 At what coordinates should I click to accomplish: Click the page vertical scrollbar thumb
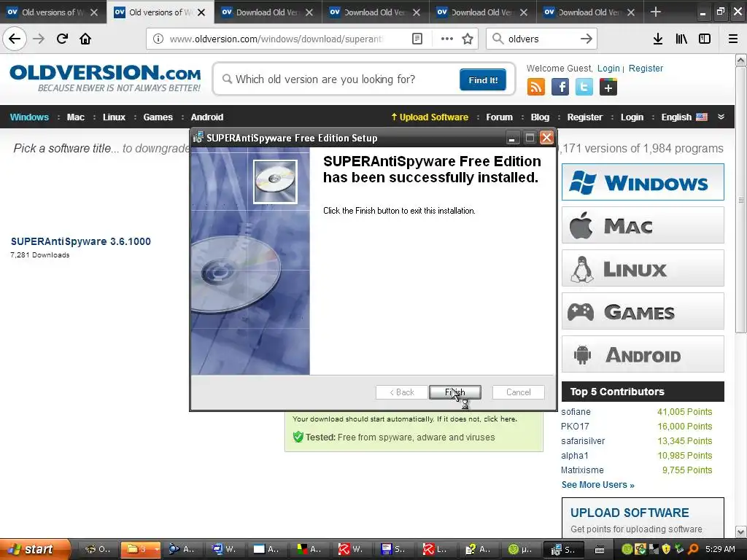[741, 200]
